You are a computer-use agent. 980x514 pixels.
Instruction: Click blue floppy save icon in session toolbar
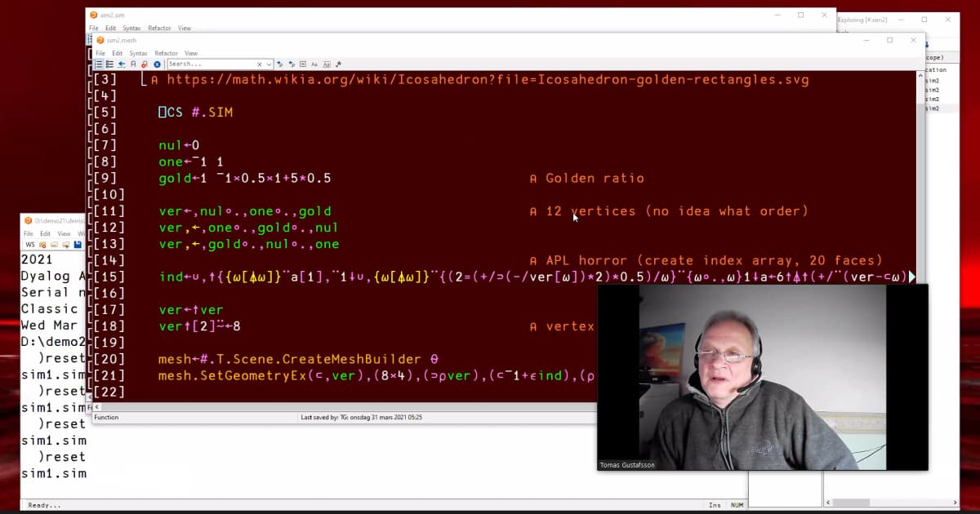[78, 244]
